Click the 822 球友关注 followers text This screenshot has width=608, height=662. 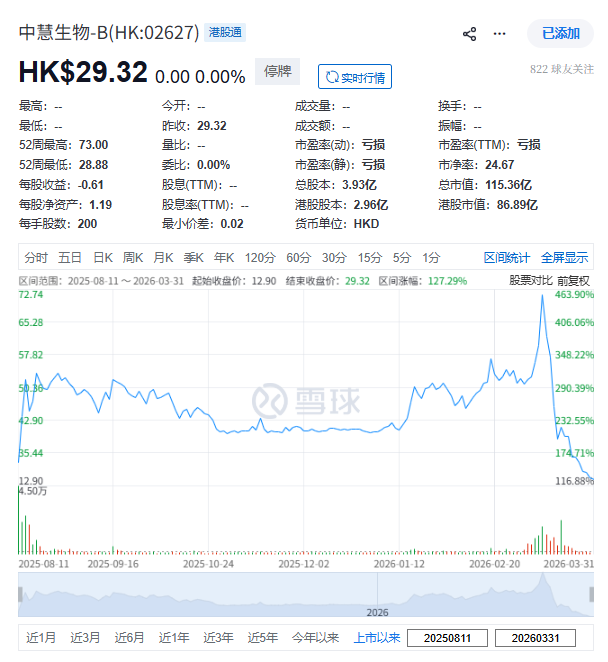(562, 69)
